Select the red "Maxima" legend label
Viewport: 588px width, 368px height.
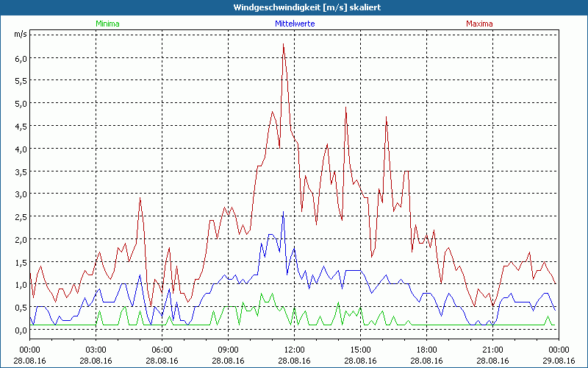pos(479,24)
